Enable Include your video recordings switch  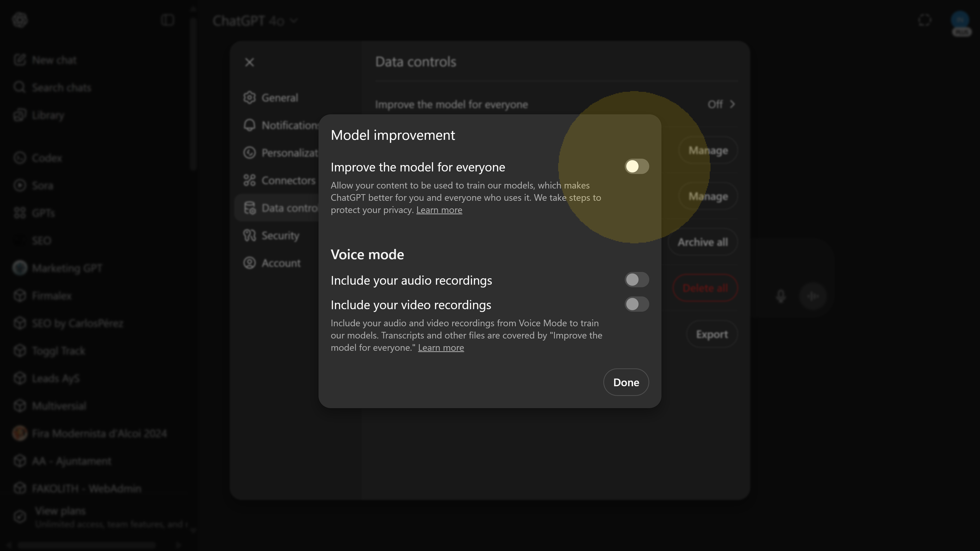[636, 304]
